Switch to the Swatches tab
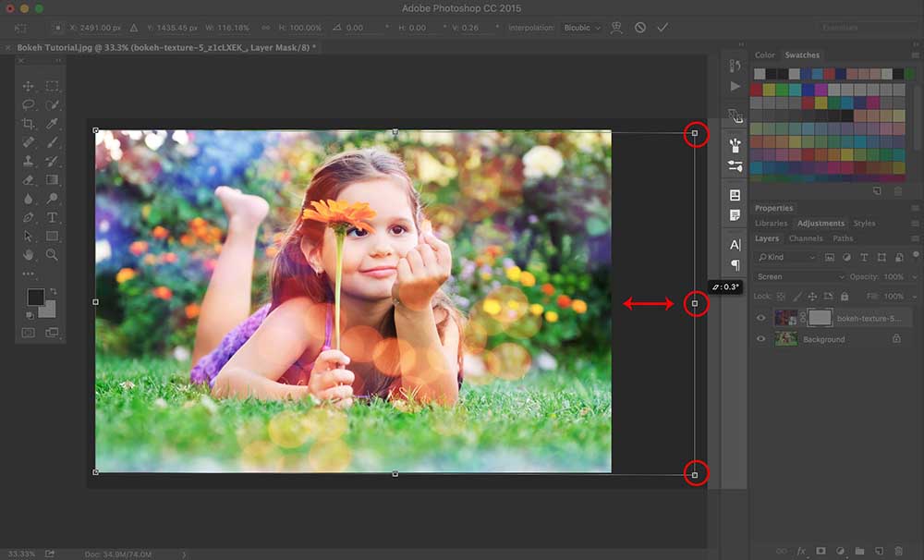The width and height of the screenshot is (924, 560). [x=802, y=55]
